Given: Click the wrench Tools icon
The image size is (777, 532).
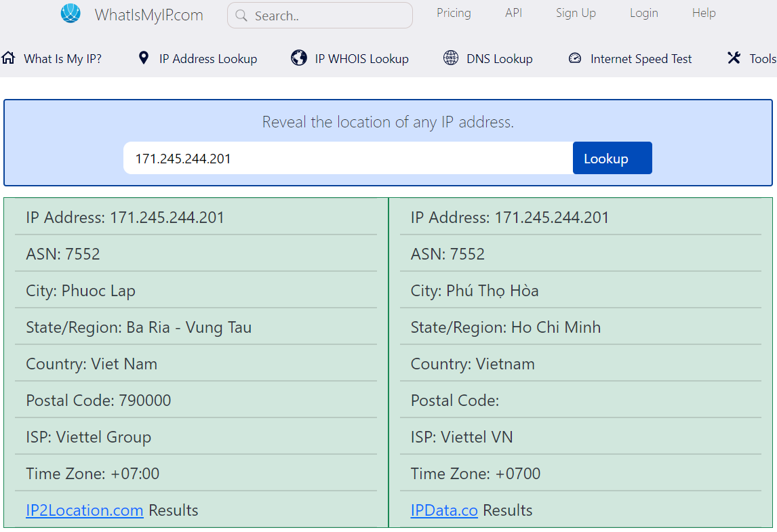Looking at the screenshot, I should coord(734,58).
